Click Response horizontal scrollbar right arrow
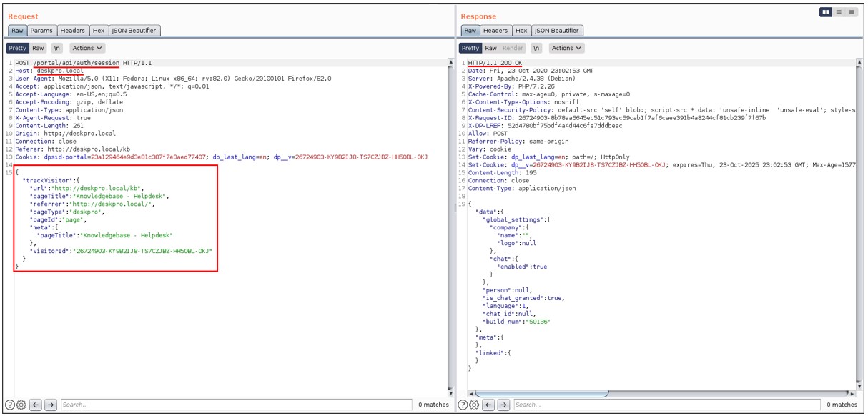The image size is (868, 416). click(x=852, y=393)
